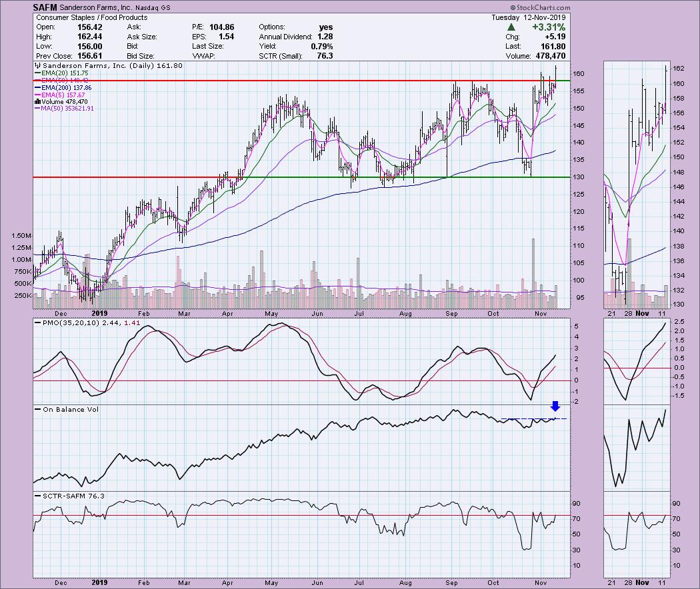The width and height of the screenshot is (700, 589).
Task: Click the Yield value 0.79%
Action: (322, 47)
